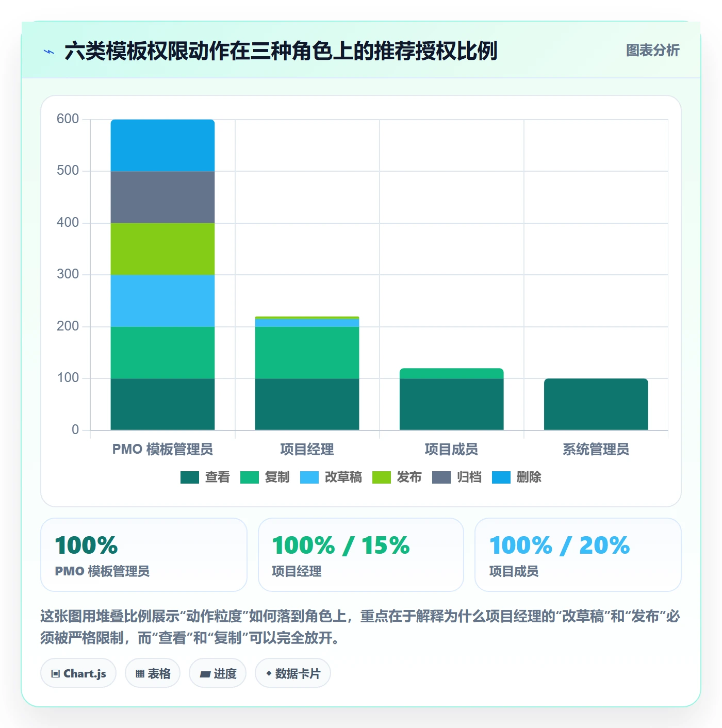The height and width of the screenshot is (728, 722).
Task: Click the 系统管理员 bar
Action: pos(596,404)
